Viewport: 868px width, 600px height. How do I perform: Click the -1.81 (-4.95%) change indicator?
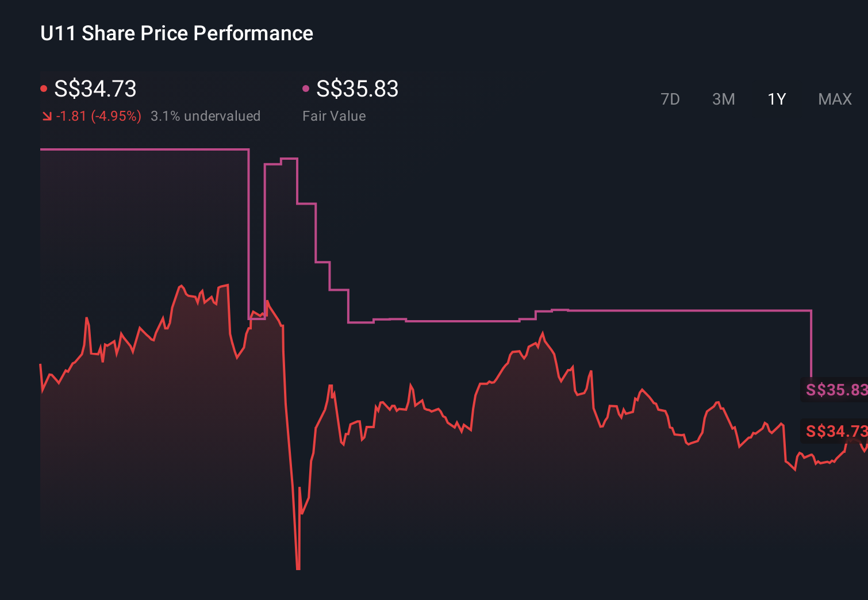tap(98, 116)
